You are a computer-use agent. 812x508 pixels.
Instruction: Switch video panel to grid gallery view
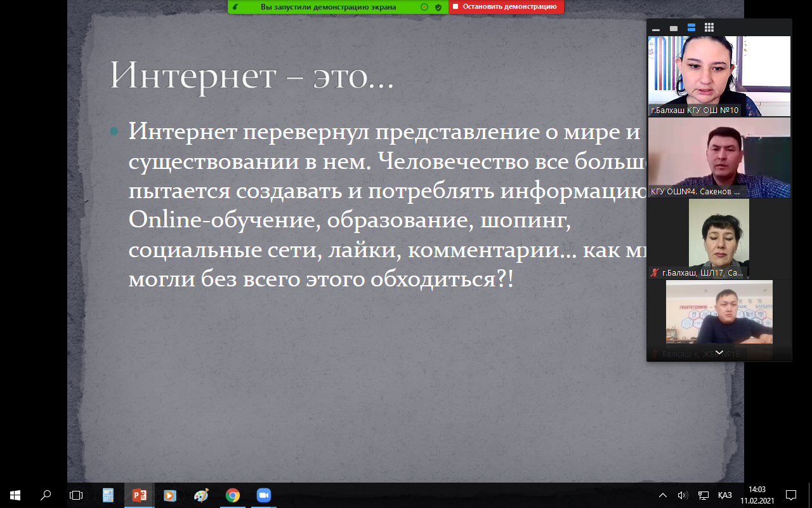tap(709, 28)
